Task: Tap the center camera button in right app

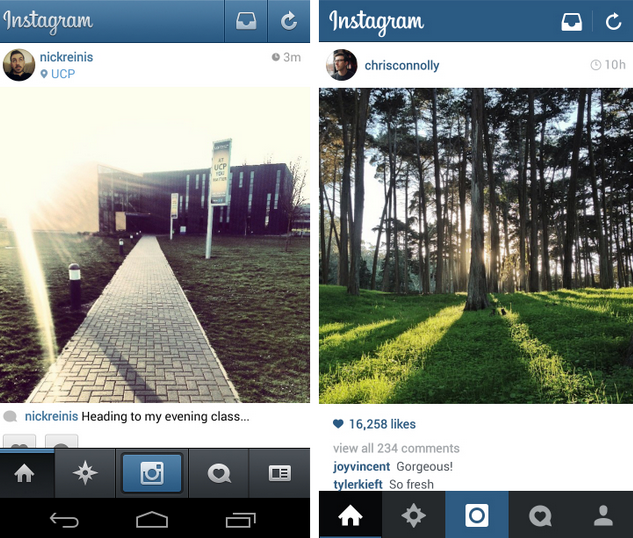Action: (477, 515)
